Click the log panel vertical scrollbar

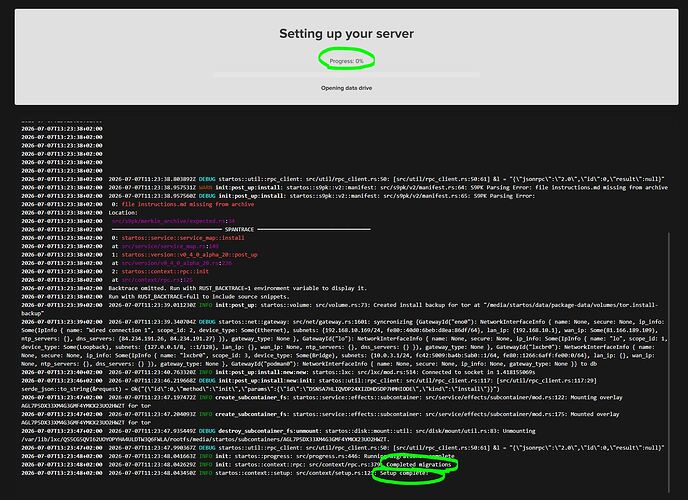pyautogui.click(x=668, y=363)
